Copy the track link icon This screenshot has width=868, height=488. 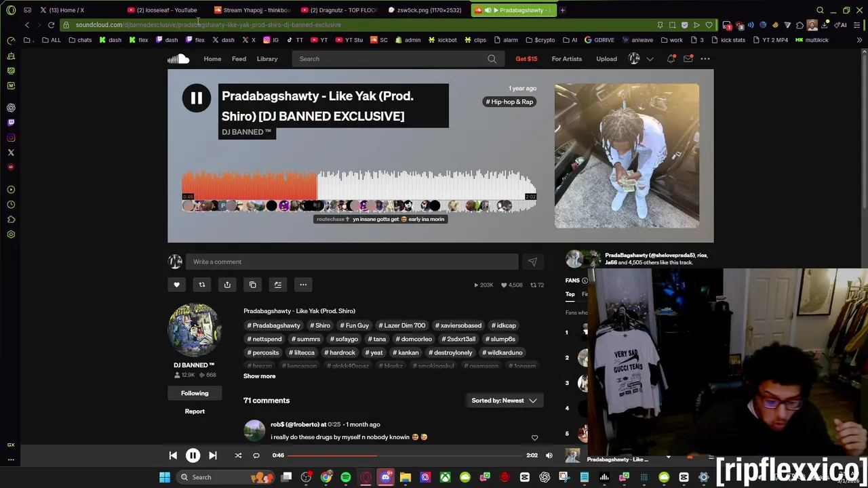point(252,285)
